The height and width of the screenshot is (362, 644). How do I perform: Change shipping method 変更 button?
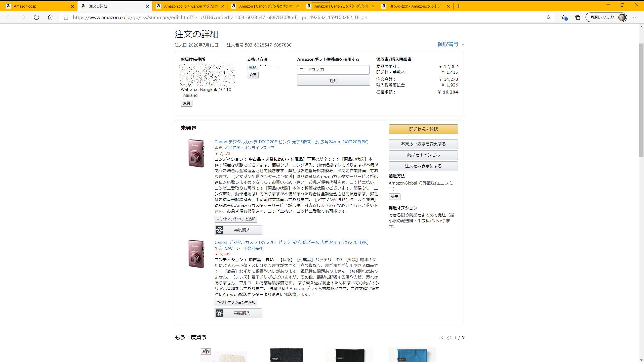[x=394, y=197]
